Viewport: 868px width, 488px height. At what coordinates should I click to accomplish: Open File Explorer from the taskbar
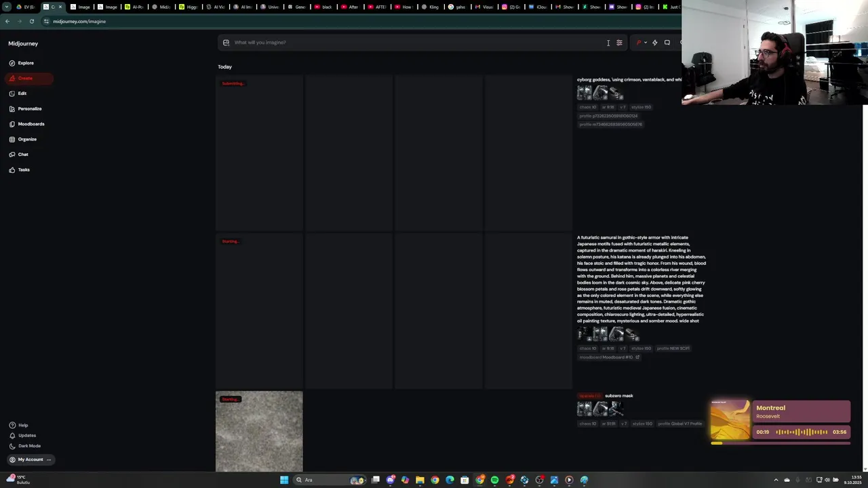pos(420,480)
